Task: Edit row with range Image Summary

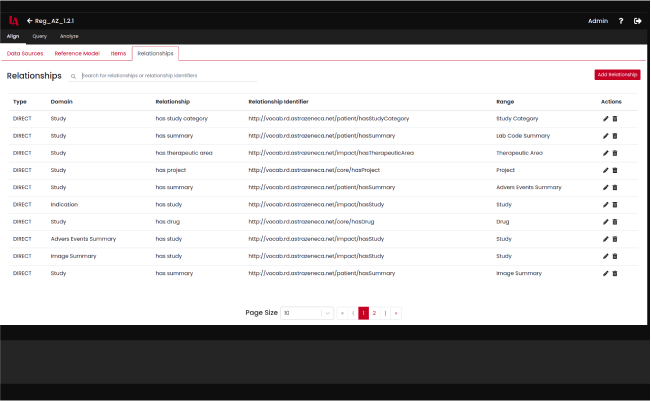Action: click(606, 274)
